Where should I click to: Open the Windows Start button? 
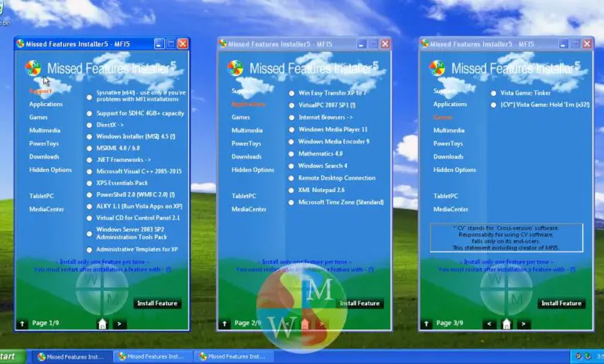tap(12, 357)
